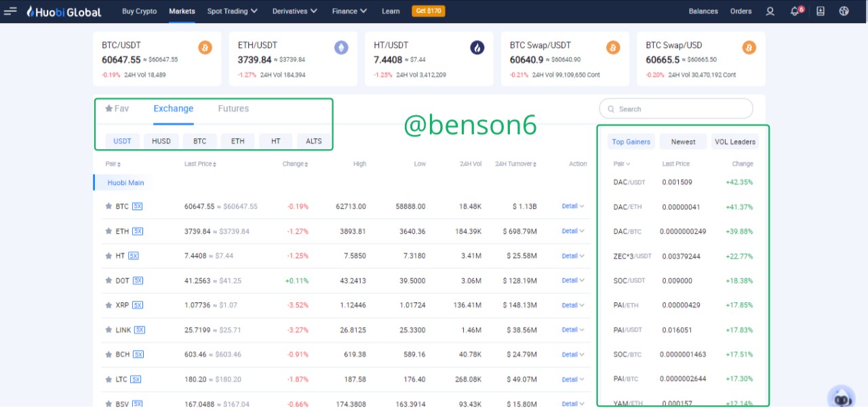The image size is (868, 410).
Task: Open the Pair filter in the gainers panel
Action: [622, 164]
